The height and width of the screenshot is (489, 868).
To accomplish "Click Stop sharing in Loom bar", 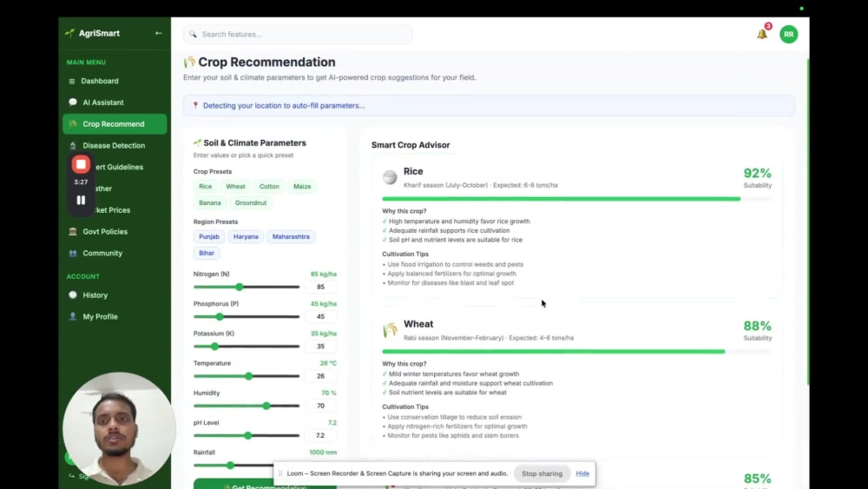I will 542,473.
